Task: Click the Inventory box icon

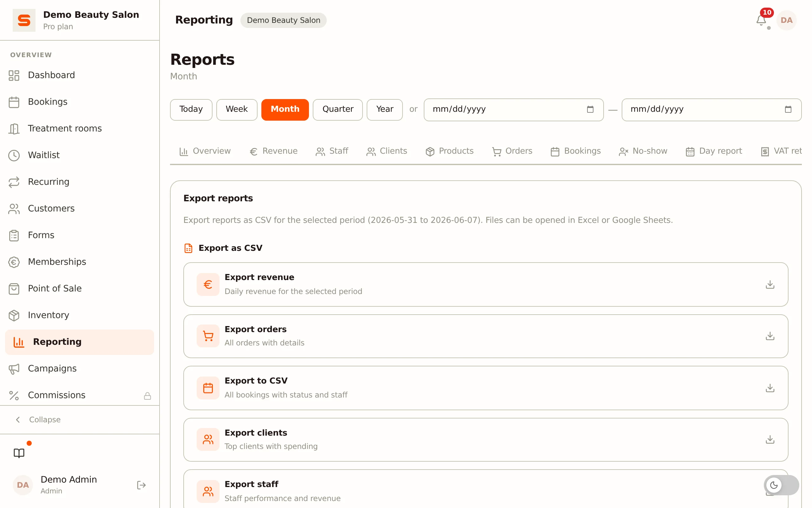Action: [x=14, y=315]
